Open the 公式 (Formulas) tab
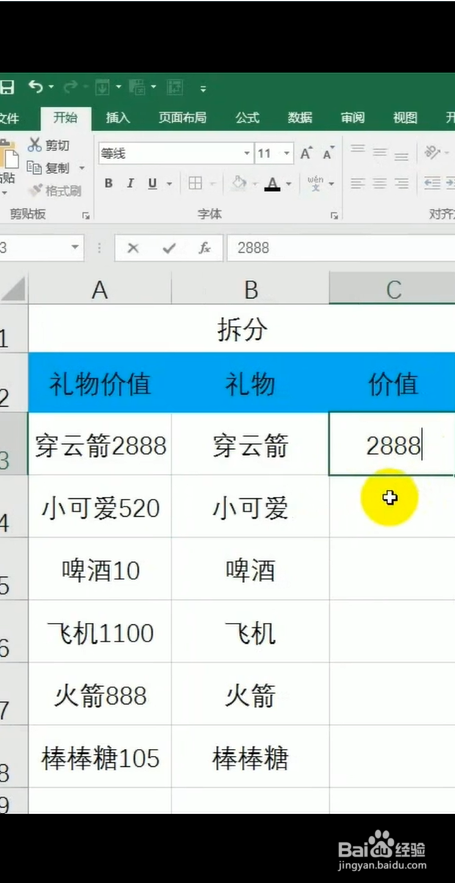455x883 pixels. 247,118
